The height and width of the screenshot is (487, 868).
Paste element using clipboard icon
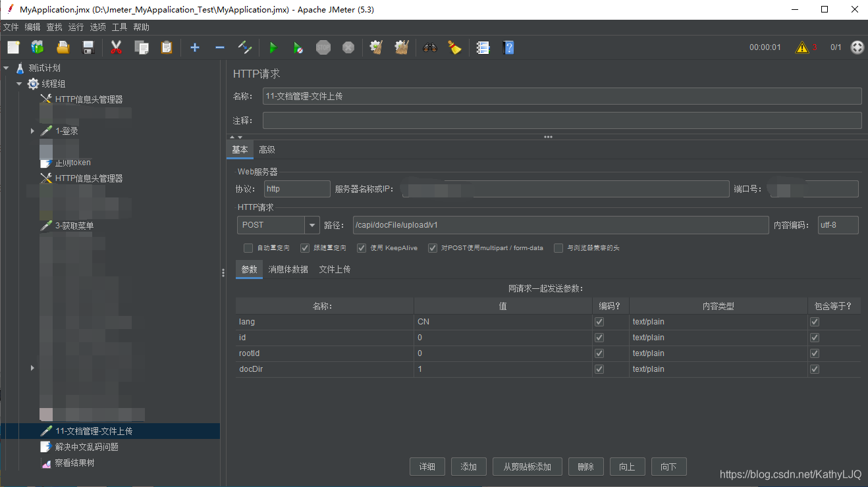(166, 47)
